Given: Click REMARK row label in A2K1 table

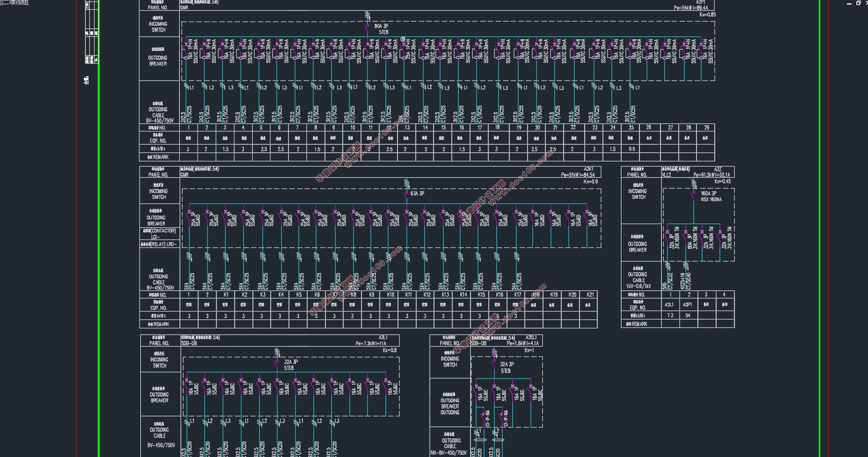Looking at the screenshot, I should [158, 324].
